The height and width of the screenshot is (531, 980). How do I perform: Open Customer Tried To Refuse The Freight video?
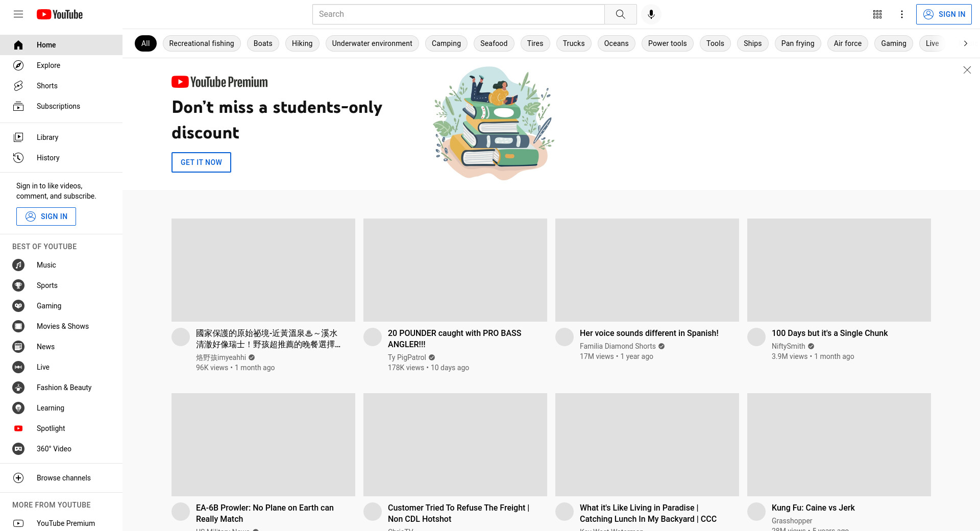pos(458,513)
